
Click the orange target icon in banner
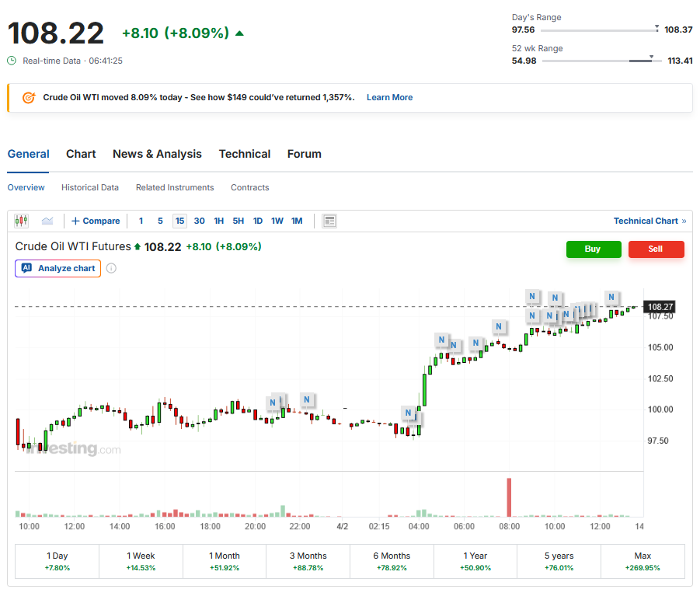(29, 97)
